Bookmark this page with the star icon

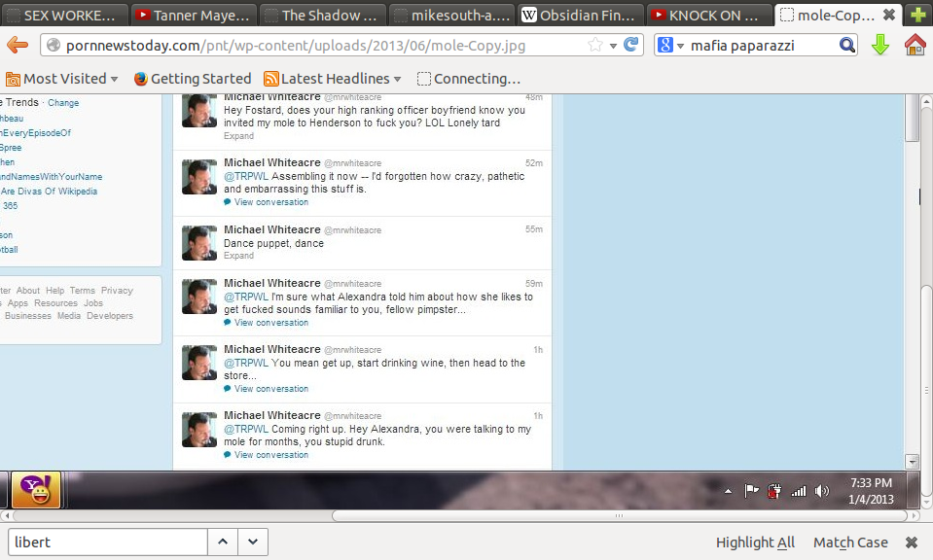pos(595,45)
